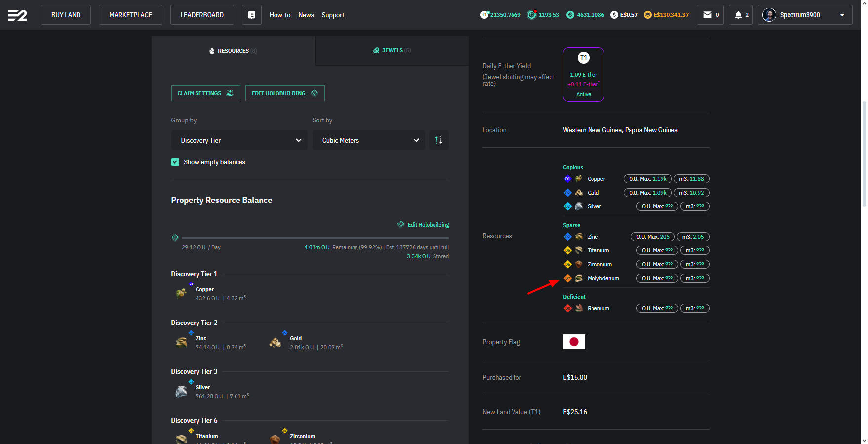Viewport: 868px width, 444px height.
Task: Uncheck Show empty balances checkbox
Action: (x=175, y=162)
